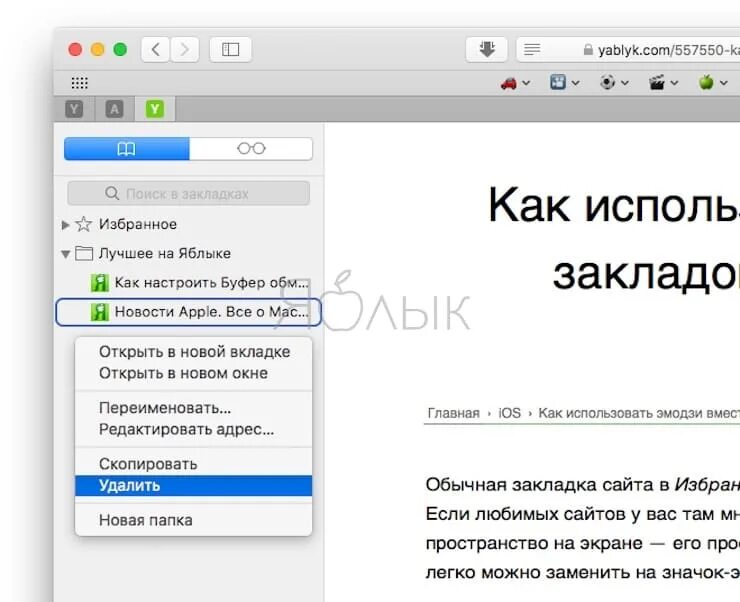Open the blue floppy emoji bookmark folder
The height and width of the screenshot is (602, 740).
(564, 83)
